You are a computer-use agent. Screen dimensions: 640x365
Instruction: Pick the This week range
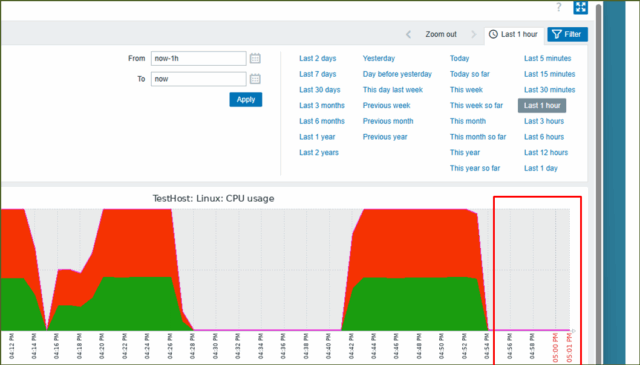click(x=466, y=90)
